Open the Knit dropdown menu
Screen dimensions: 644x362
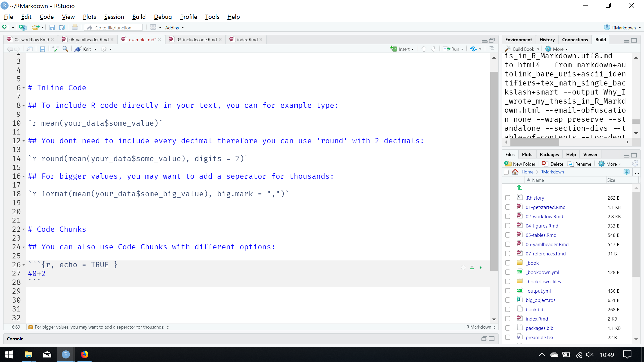95,49
